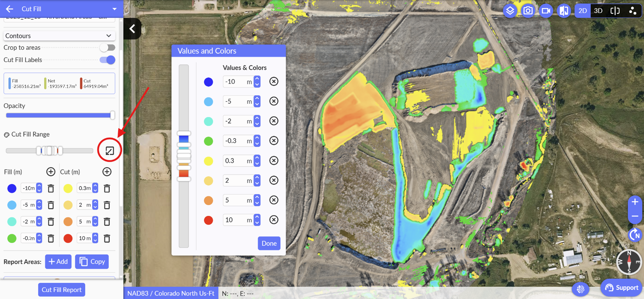
Task: Enable Crop to areas toggle
Action: pos(107,47)
